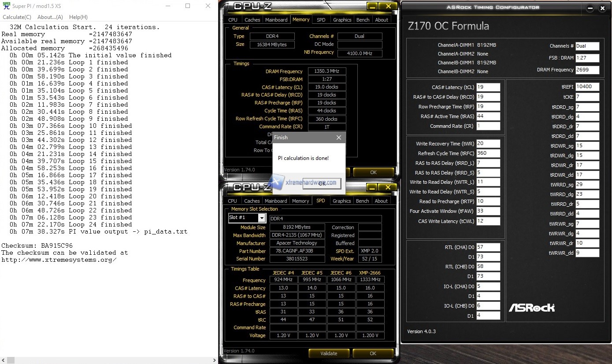
Task: Close the ASRock Timing Configurator window
Action: pyautogui.click(x=603, y=8)
